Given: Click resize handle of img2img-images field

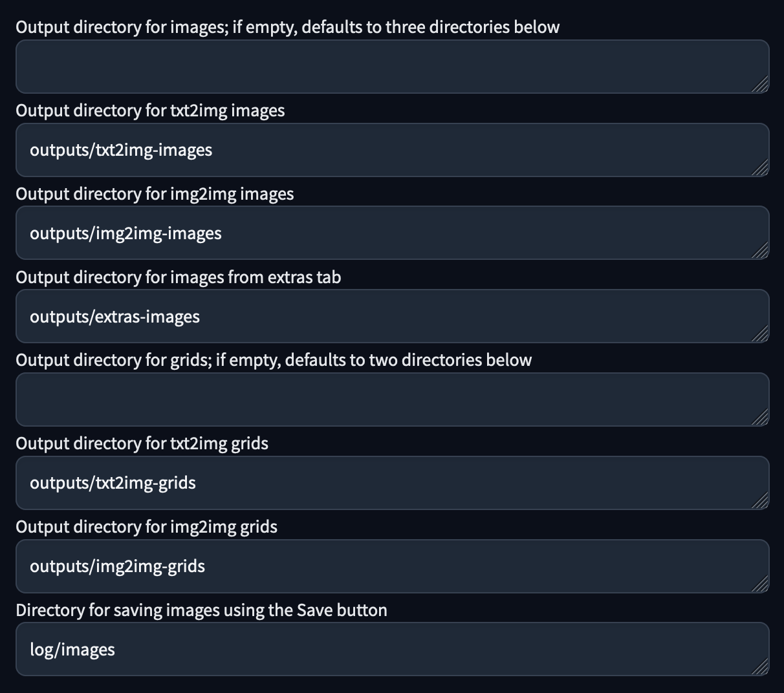Looking at the screenshot, I should click(x=761, y=251).
